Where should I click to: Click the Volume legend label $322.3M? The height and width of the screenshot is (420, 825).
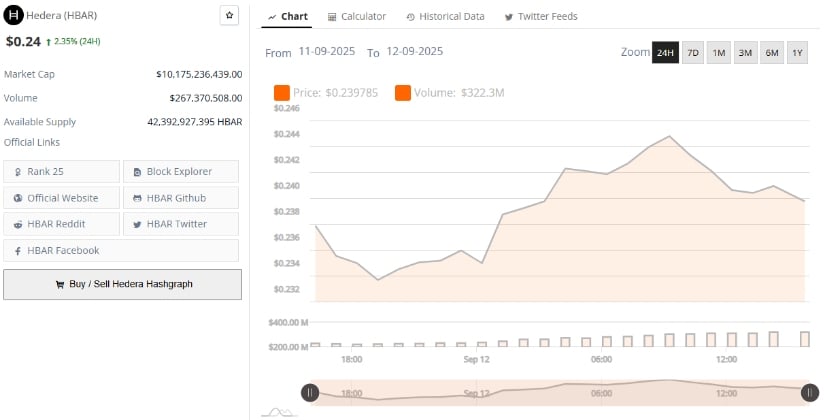click(459, 93)
